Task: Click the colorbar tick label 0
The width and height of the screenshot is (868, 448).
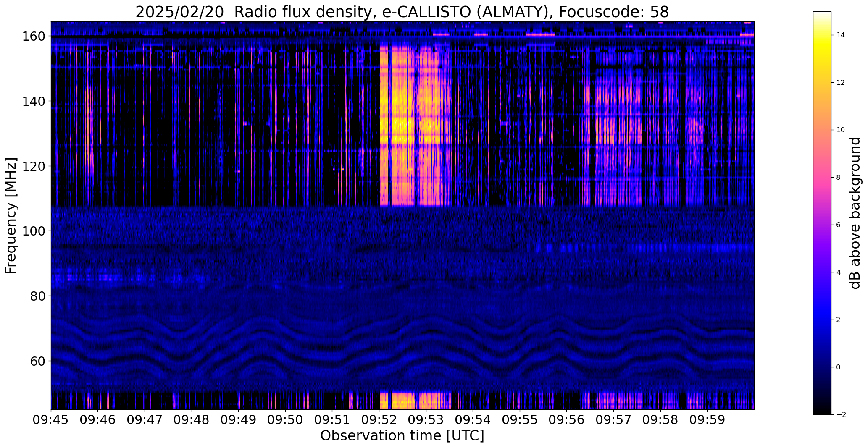Action: click(839, 367)
